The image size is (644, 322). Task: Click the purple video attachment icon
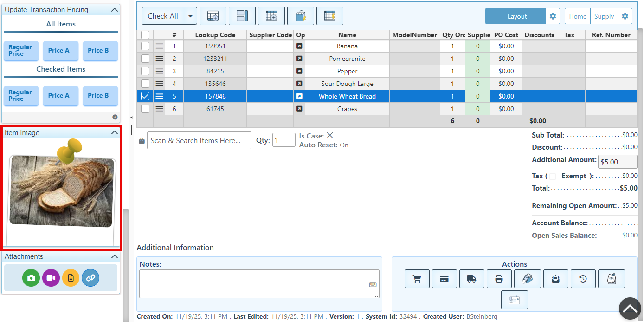point(51,278)
